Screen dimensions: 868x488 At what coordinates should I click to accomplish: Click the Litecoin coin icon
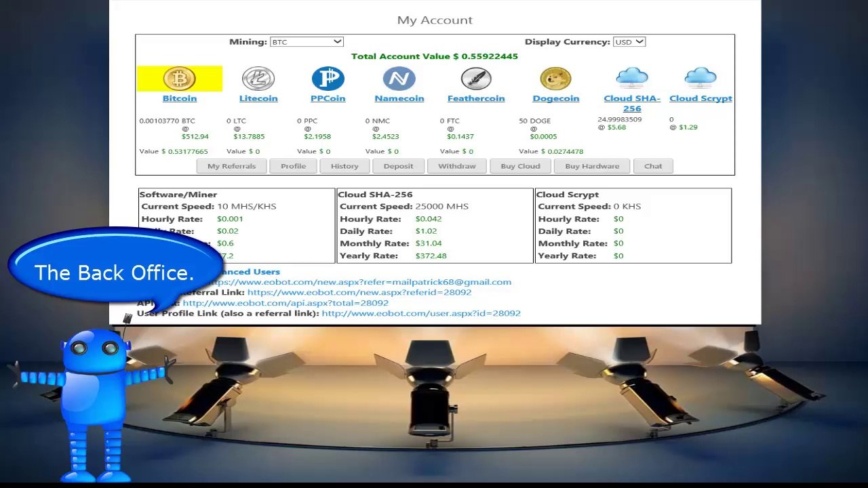point(258,79)
